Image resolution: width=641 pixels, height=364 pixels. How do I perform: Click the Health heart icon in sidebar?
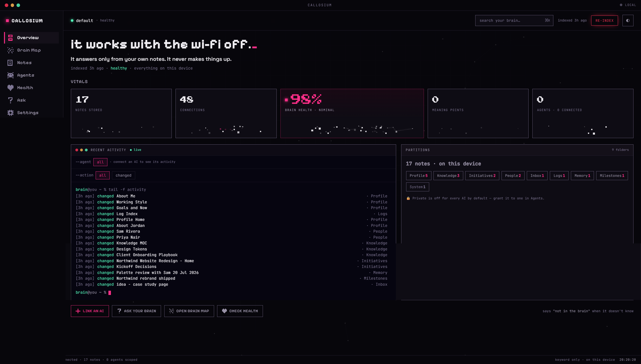10,88
